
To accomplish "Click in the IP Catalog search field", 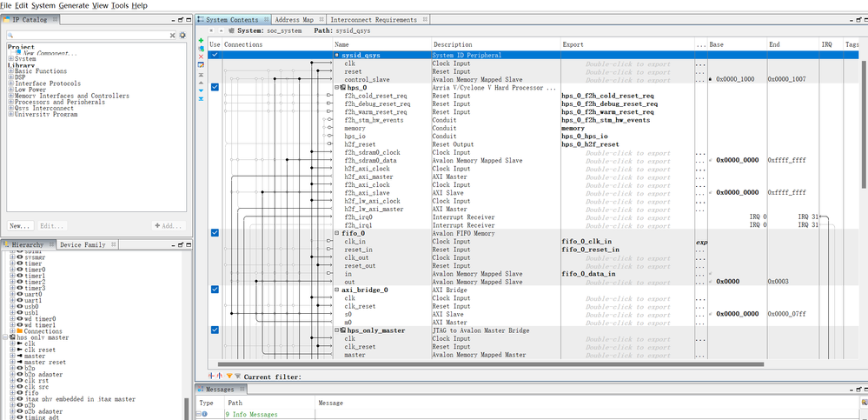I will pyautogui.click(x=87, y=35).
